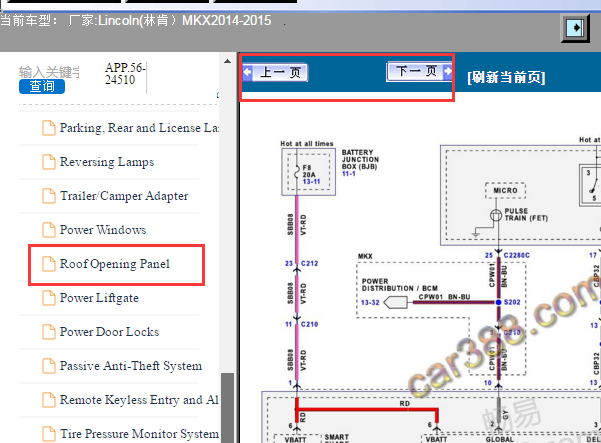Viewport: 601px width, 443px height.
Task: Click the C2280C connector label
Action: (x=517, y=255)
